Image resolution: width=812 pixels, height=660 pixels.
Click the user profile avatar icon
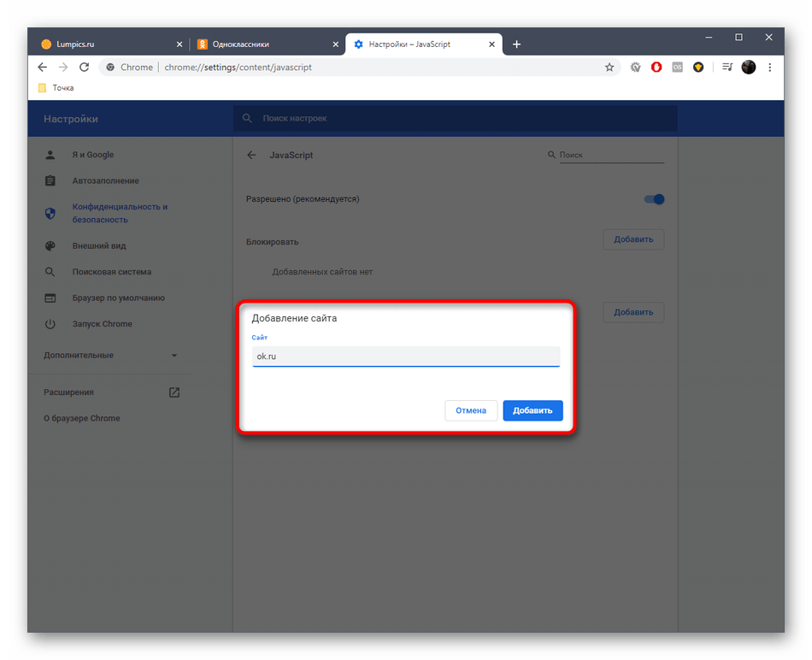click(x=749, y=68)
